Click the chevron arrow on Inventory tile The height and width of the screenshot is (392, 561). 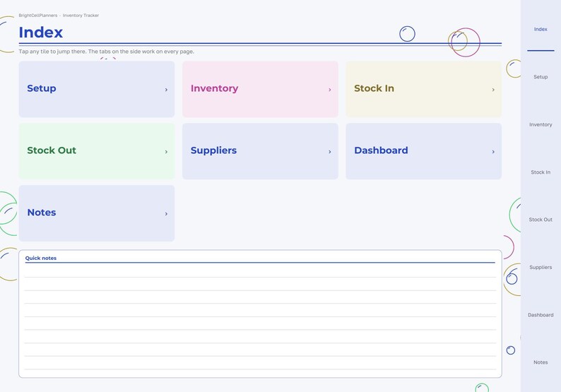[329, 90]
